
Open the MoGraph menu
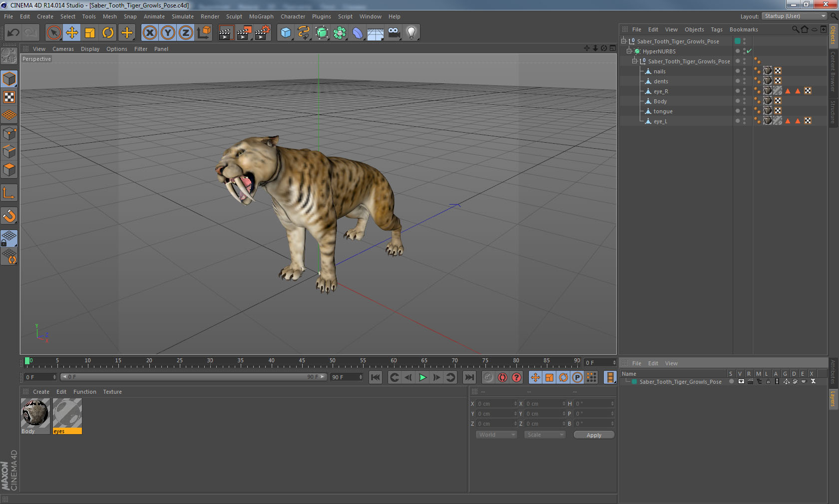coord(261,16)
